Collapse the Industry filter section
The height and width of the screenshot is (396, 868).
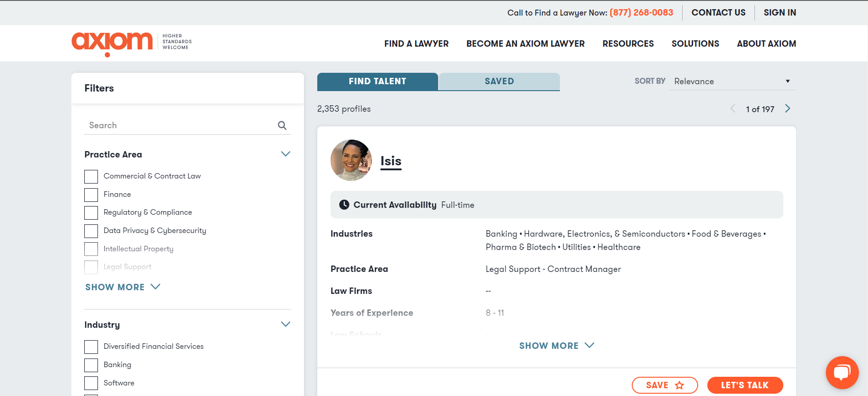285,325
